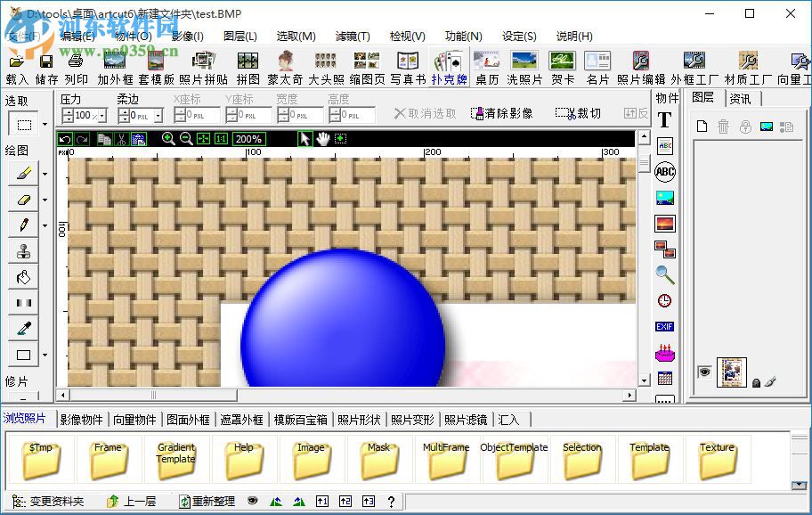Image resolution: width=812 pixels, height=515 pixels.
Task: Switch view to 1:1 actual size
Action: pos(221,139)
